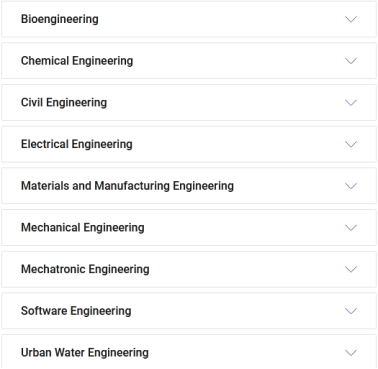
Task: Click the Urban Water Engineering chevron
Action: (x=351, y=353)
